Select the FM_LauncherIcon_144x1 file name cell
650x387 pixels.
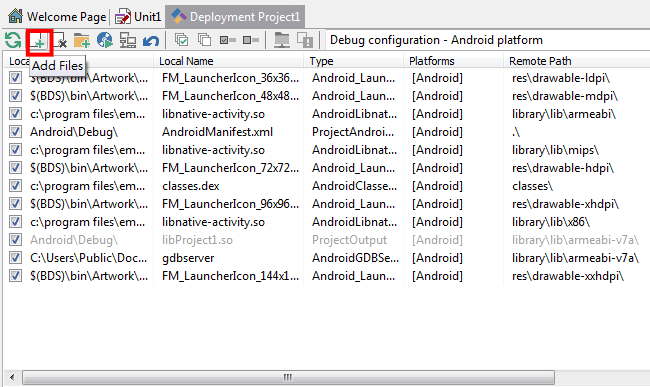pos(230,276)
